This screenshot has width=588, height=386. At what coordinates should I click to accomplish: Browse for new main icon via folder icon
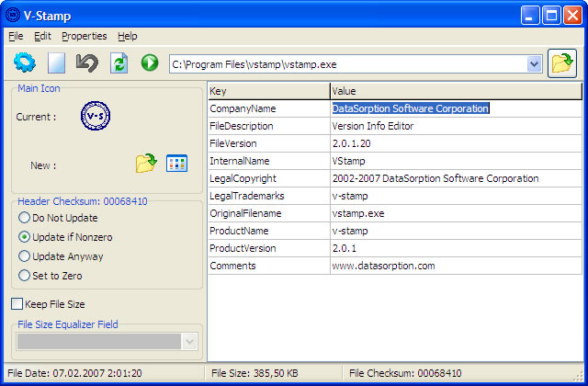pyautogui.click(x=146, y=164)
